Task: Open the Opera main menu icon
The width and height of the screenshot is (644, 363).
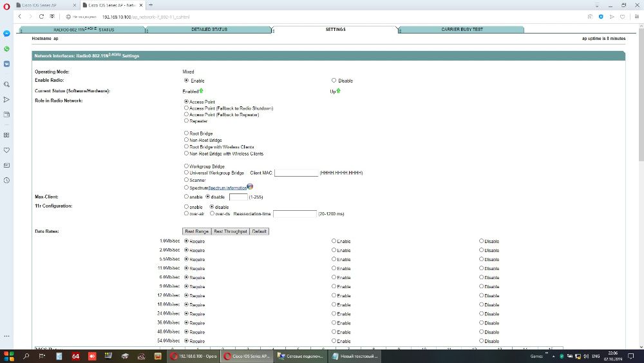Action: point(6,6)
